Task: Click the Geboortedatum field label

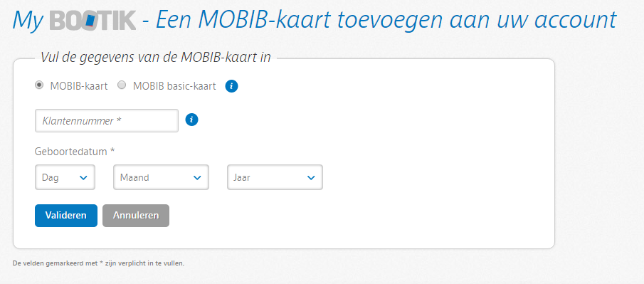Action: [75, 152]
